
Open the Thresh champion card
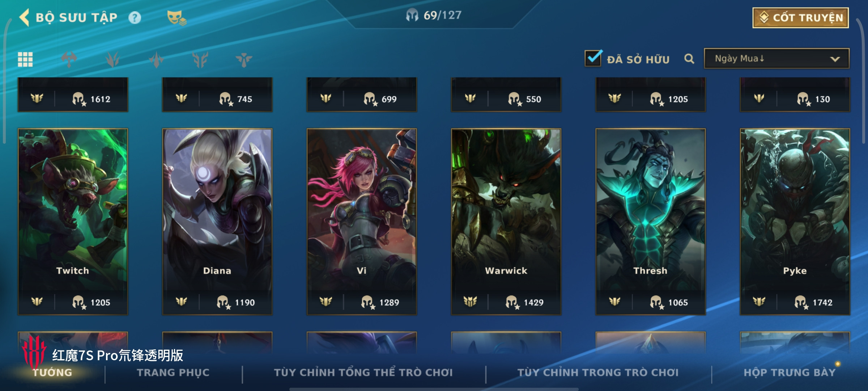[650, 222]
